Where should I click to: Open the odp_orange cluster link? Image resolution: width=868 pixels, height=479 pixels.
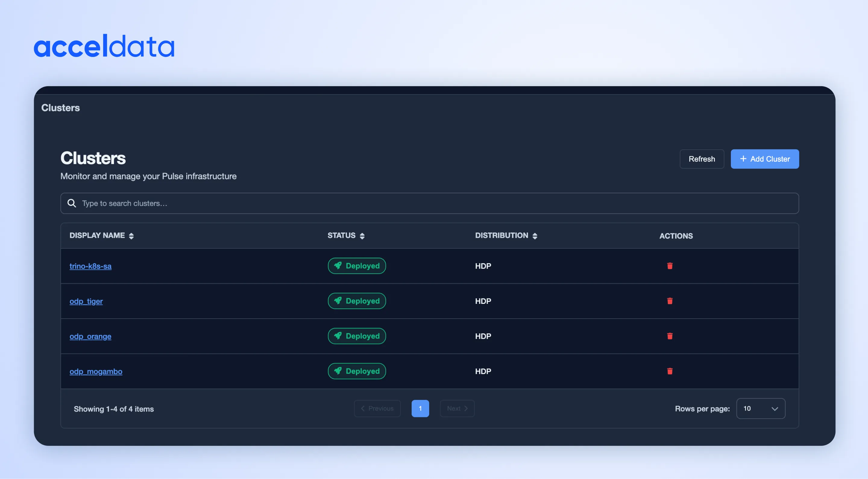pos(90,336)
